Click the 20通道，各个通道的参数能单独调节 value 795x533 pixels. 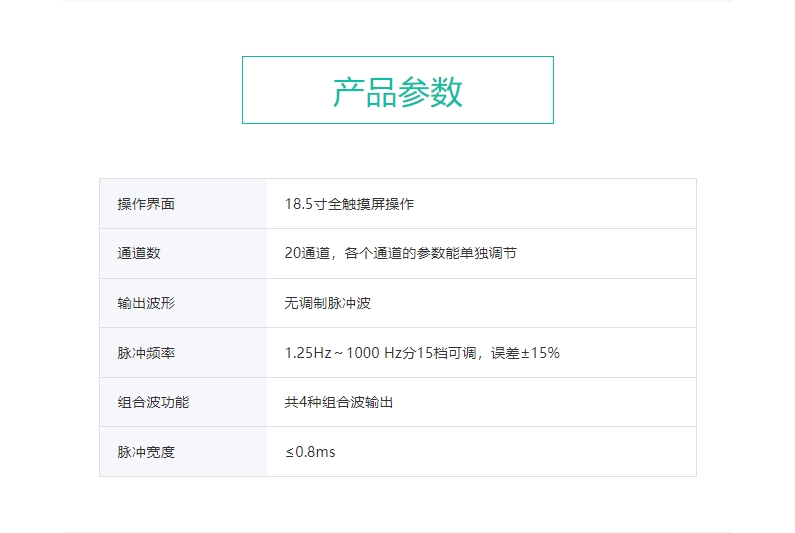401,253
